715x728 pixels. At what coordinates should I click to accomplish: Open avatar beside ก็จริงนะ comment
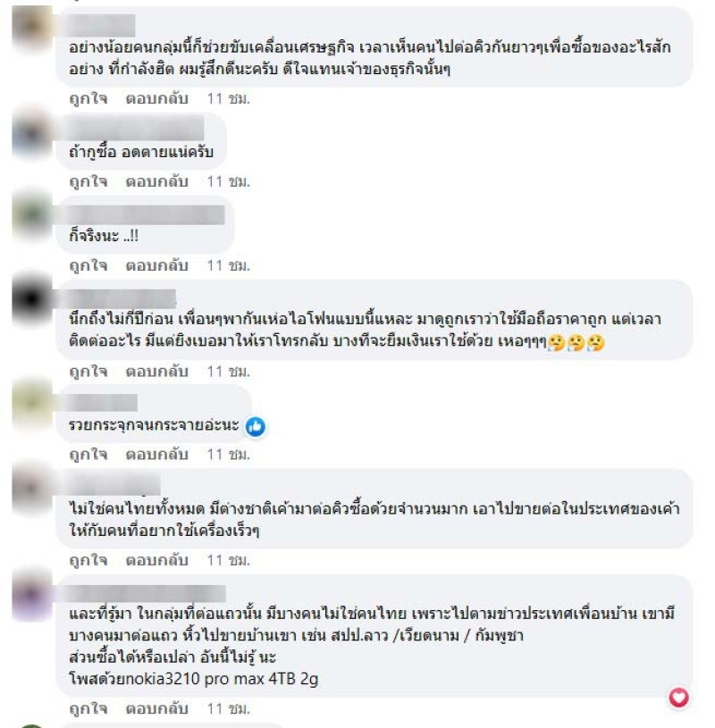coord(31,215)
